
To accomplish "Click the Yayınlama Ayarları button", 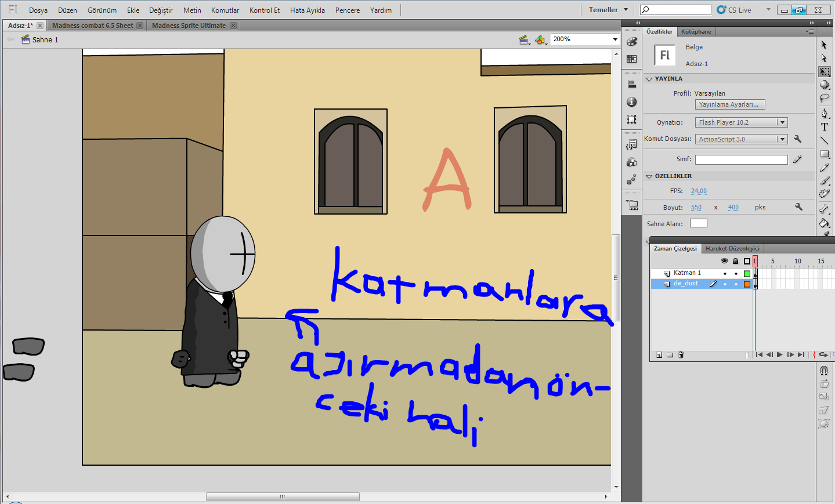I will pyautogui.click(x=731, y=104).
